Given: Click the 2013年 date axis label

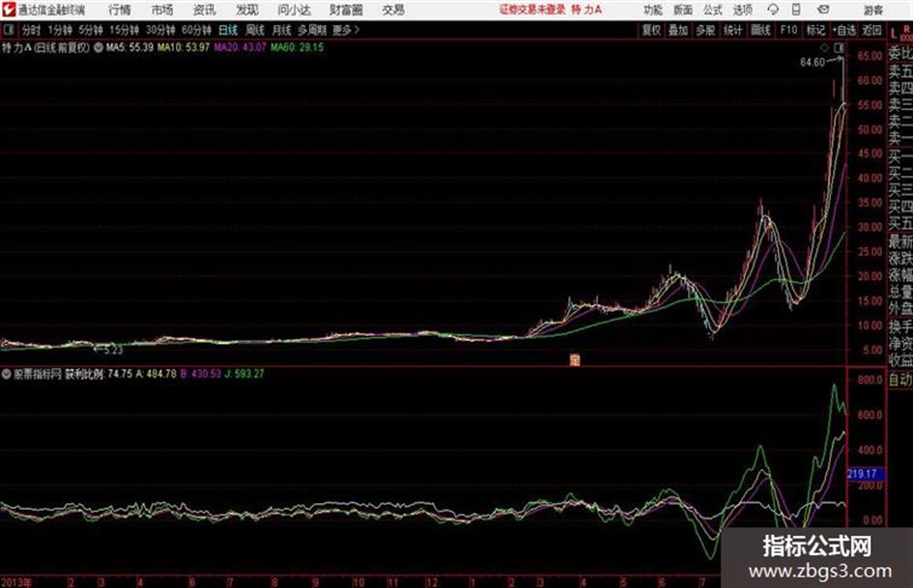Looking at the screenshot, I should [16, 582].
